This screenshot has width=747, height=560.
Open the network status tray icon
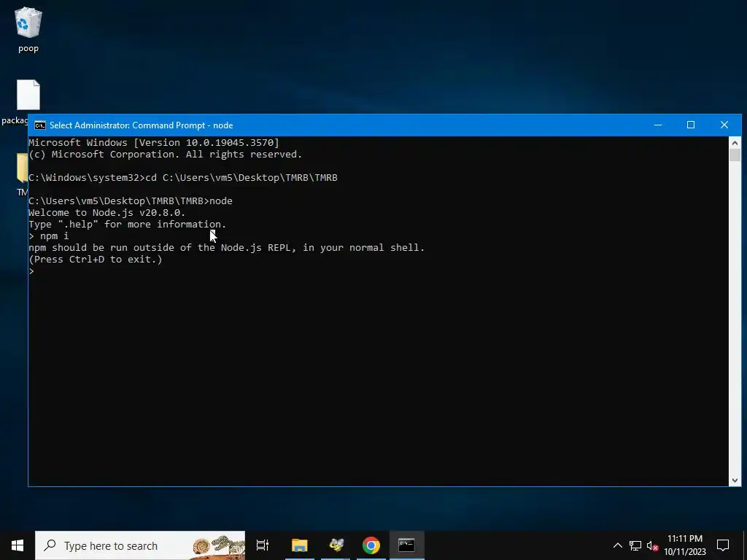coord(635,545)
